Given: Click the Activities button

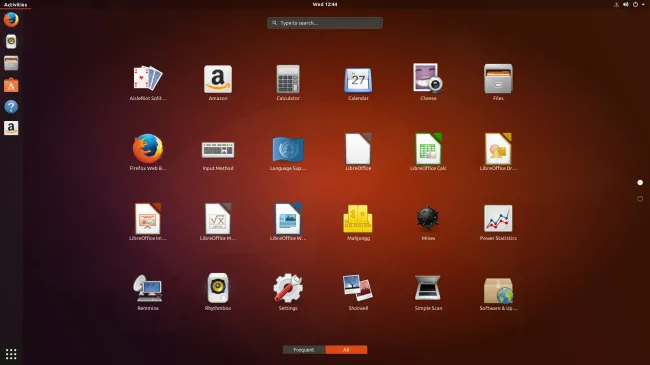Looking at the screenshot, I should (x=15, y=5).
